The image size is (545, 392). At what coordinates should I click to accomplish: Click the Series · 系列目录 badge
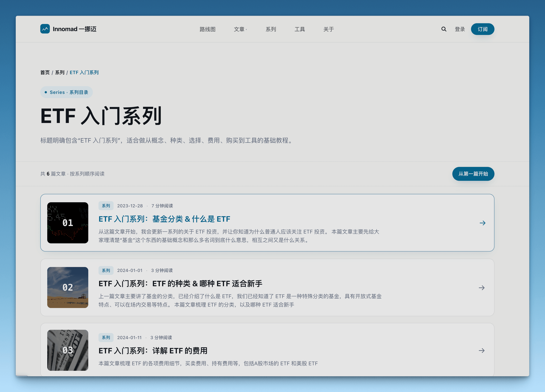coord(66,92)
